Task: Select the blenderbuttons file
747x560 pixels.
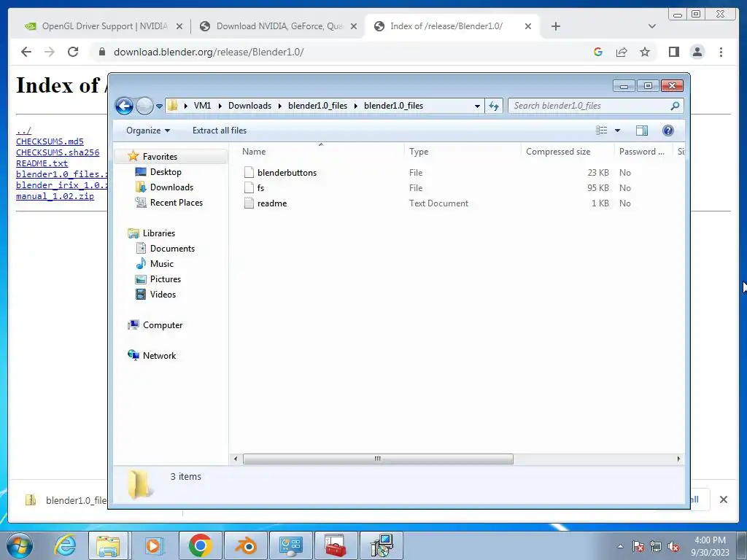Action: (287, 173)
